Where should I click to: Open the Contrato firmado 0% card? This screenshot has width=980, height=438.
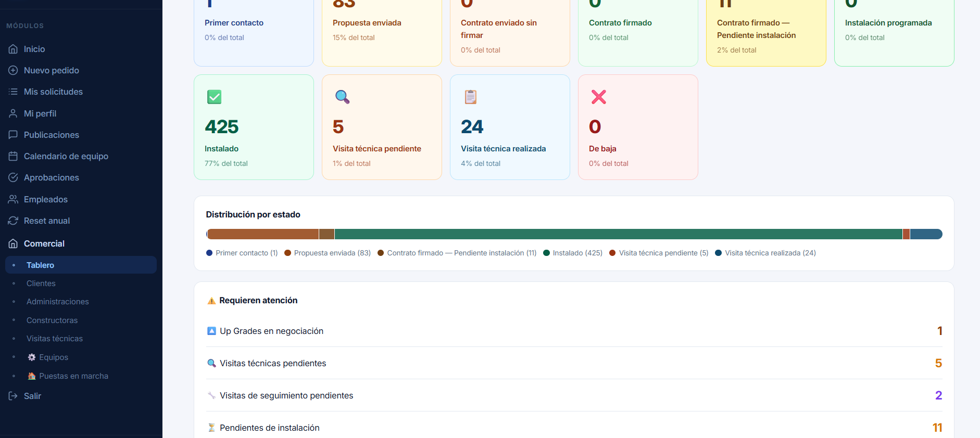pyautogui.click(x=638, y=32)
